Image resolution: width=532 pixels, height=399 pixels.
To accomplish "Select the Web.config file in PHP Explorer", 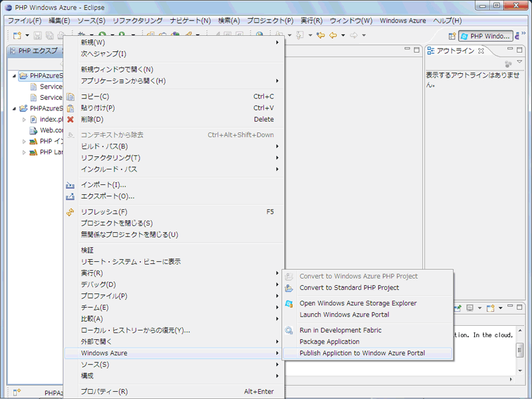I will 47,130.
